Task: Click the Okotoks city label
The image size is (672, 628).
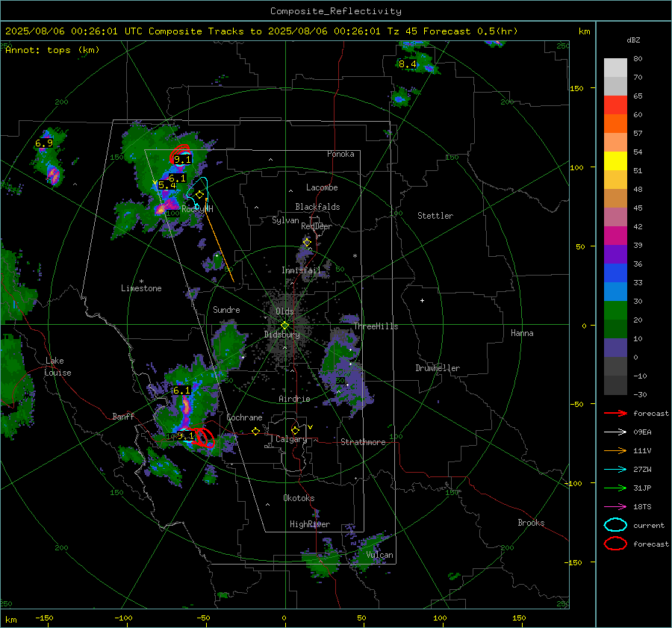Action: click(299, 498)
